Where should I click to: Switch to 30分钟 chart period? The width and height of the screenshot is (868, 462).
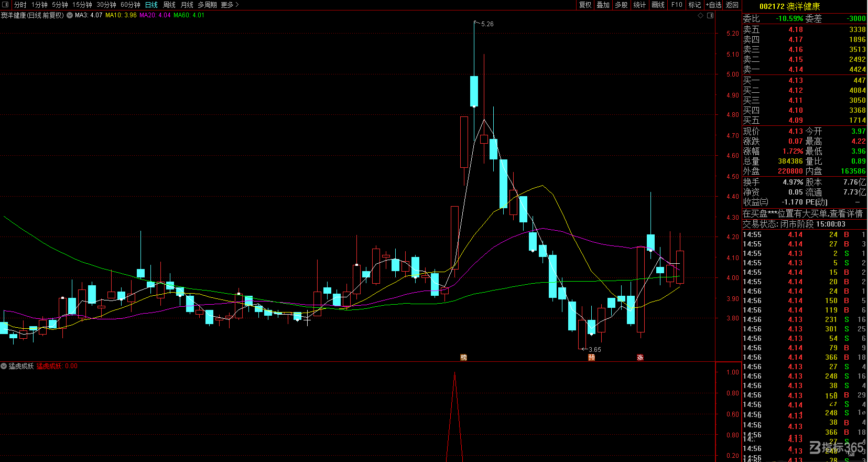pos(106,5)
